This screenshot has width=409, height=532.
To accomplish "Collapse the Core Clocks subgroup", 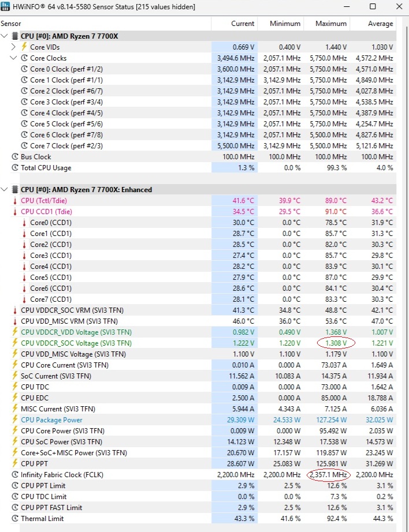I will tap(14, 58).
